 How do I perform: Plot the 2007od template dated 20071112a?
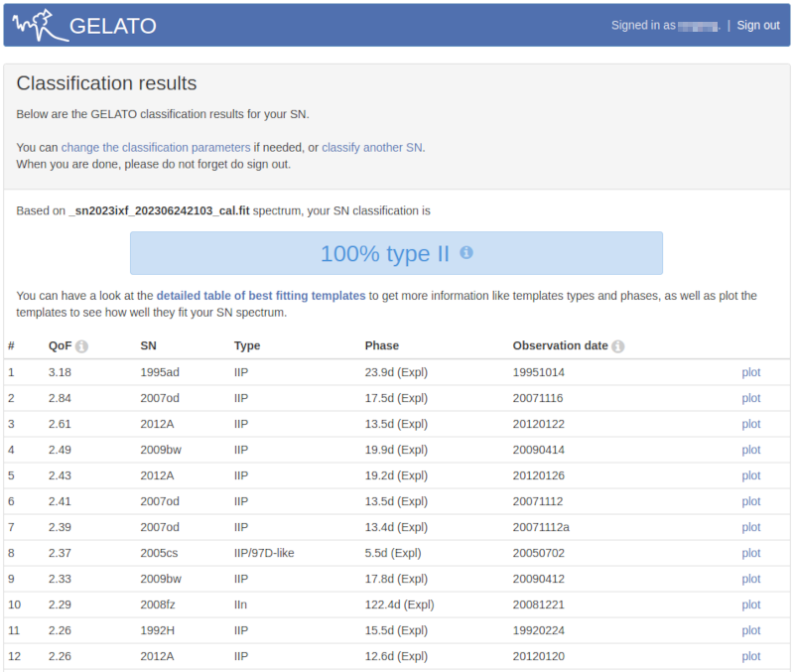click(751, 527)
